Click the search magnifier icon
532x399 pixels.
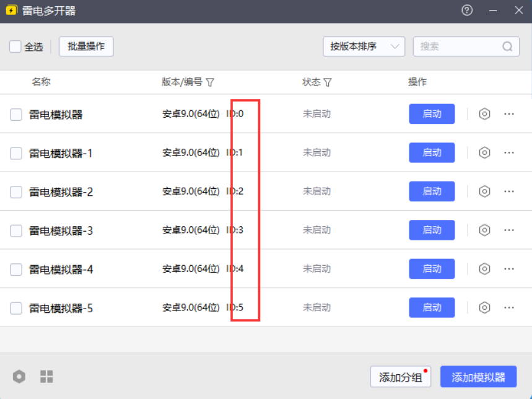507,46
